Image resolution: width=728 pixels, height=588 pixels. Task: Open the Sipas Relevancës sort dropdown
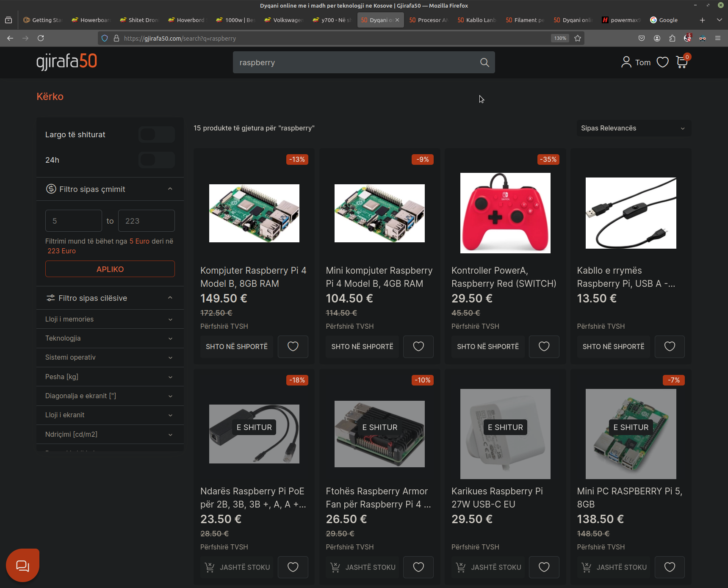[x=634, y=128]
